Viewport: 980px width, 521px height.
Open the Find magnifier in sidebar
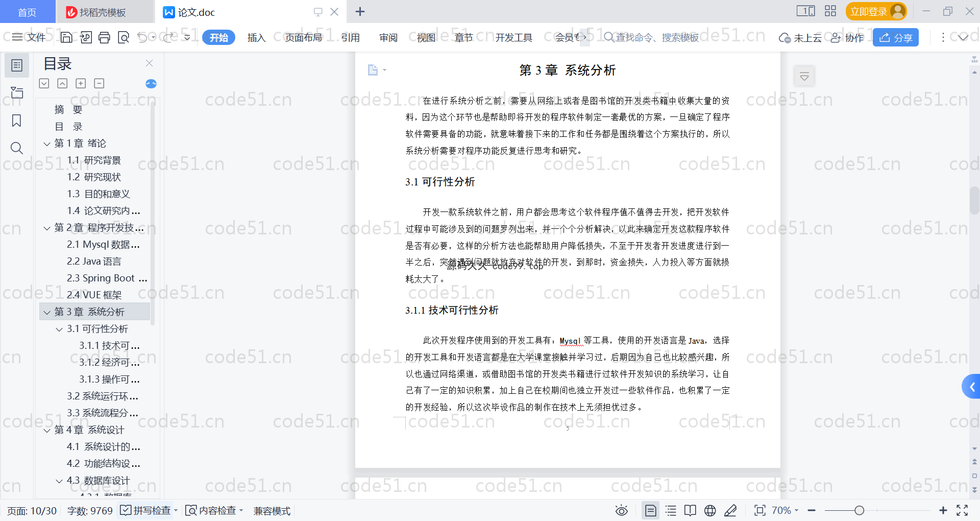pyautogui.click(x=17, y=148)
